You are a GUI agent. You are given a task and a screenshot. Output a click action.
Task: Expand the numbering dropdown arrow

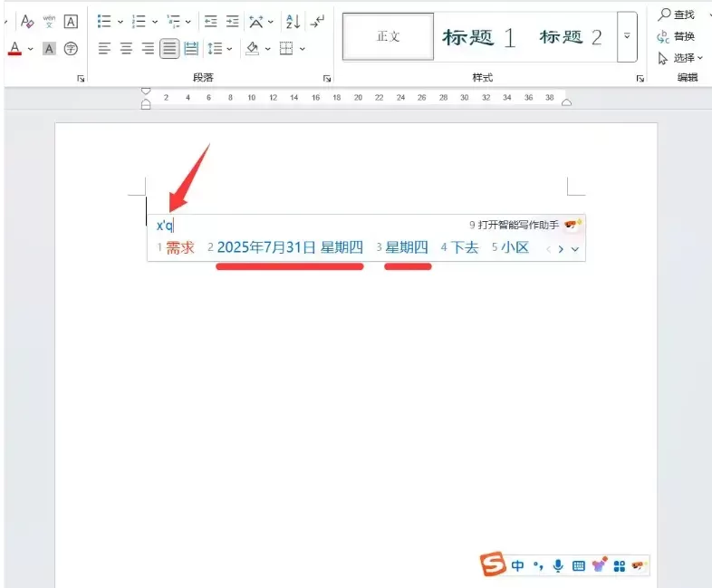click(x=155, y=22)
